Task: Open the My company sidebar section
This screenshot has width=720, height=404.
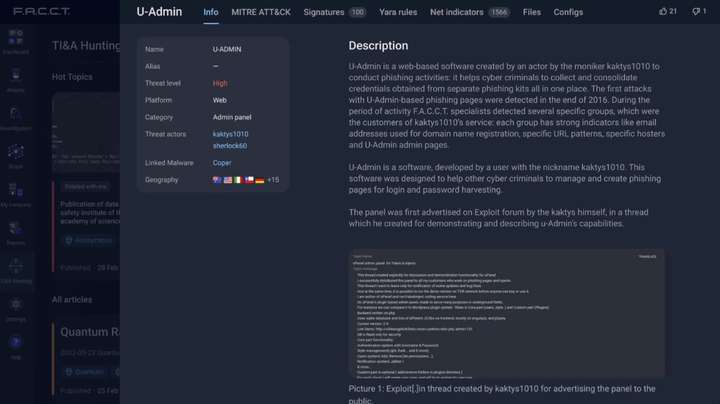Action: point(16,195)
